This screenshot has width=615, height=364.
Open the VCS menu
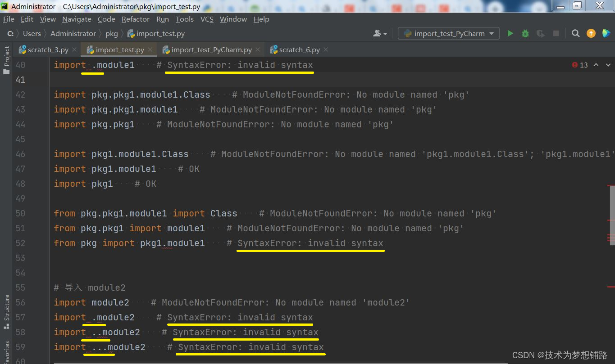(207, 19)
